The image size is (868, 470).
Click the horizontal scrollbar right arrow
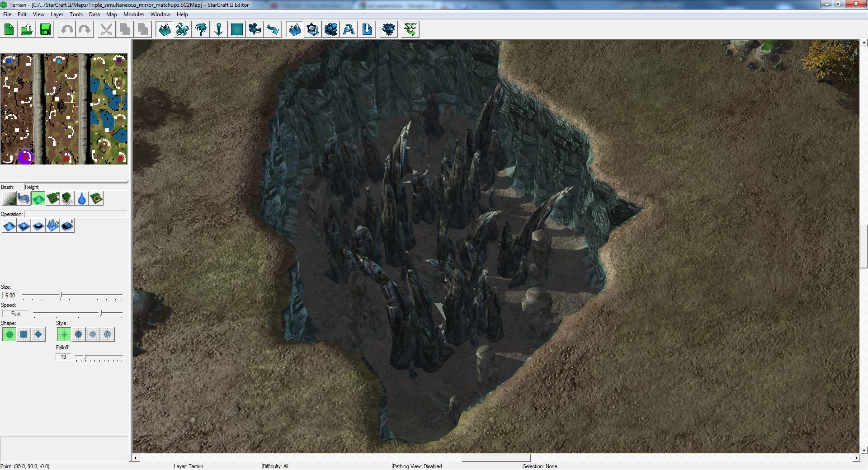coord(856,458)
